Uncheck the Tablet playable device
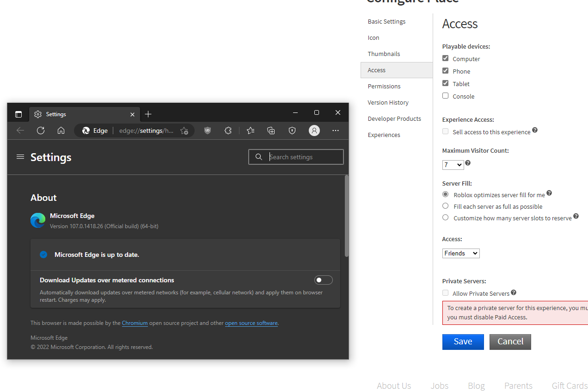Screen dimensions: 588x392 [x=446, y=83]
